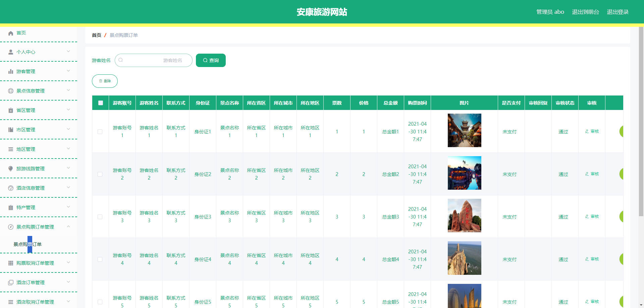Expand the 游客管理 menu chevron
644x308 pixels.
pyautogui.click(x=68, y=71)
